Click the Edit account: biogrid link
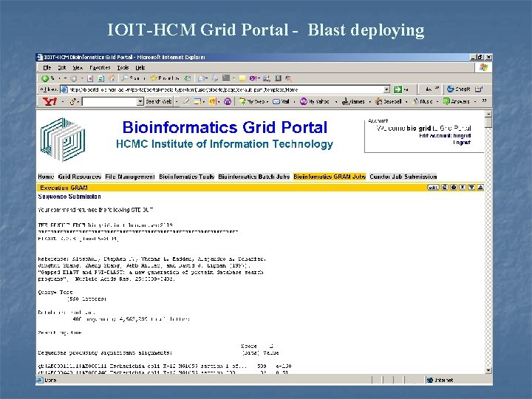Viewport: 532px width, 399px height. coord(445,136)
